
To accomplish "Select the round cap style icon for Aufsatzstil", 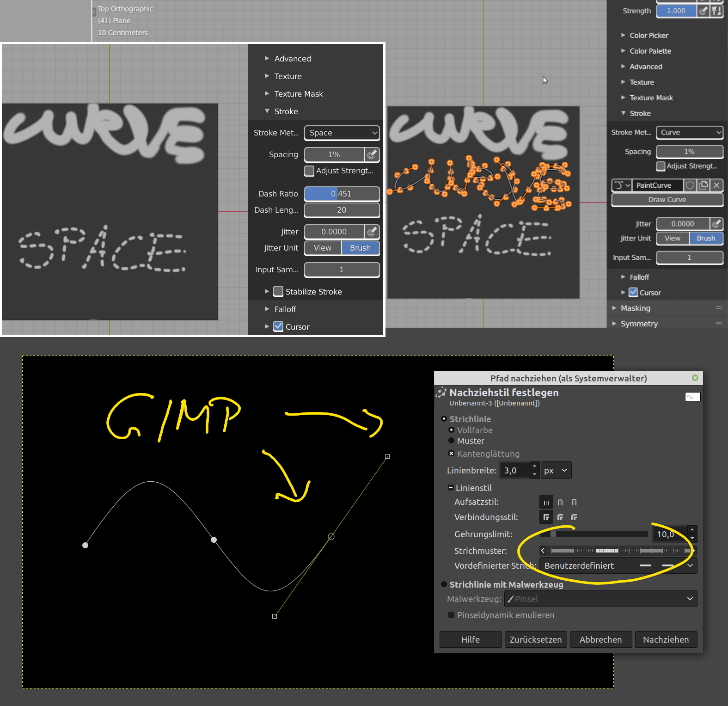I will click(560, 502).
